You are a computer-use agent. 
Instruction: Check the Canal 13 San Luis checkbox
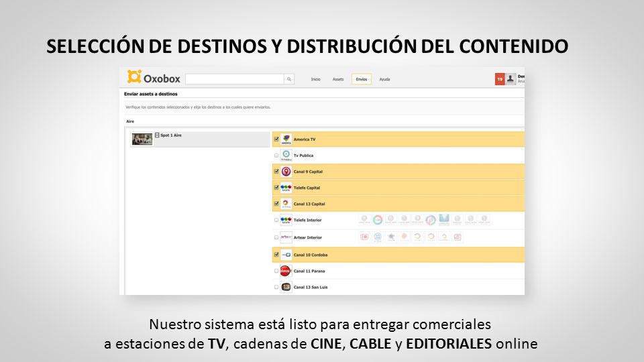click(276, 287)
